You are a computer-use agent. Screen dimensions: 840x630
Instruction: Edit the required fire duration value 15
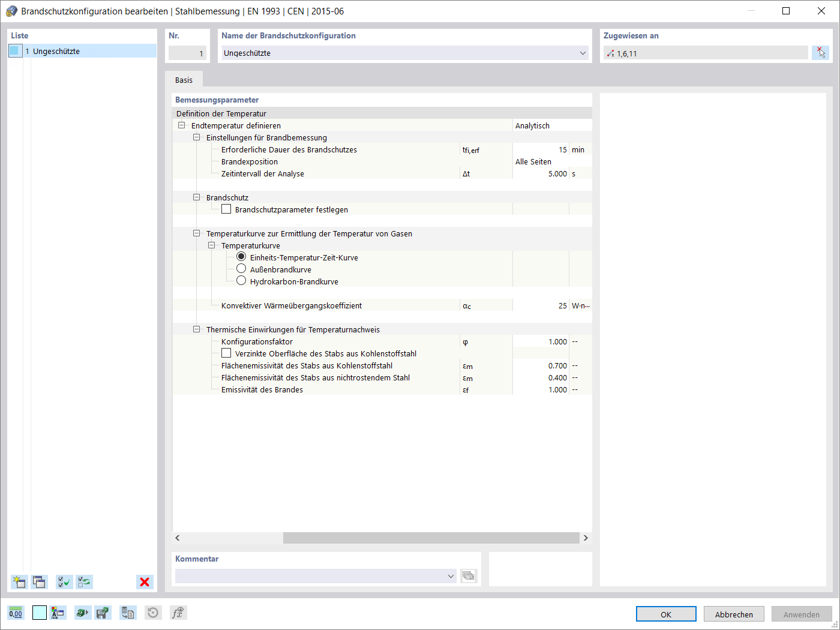pos(541,149)
